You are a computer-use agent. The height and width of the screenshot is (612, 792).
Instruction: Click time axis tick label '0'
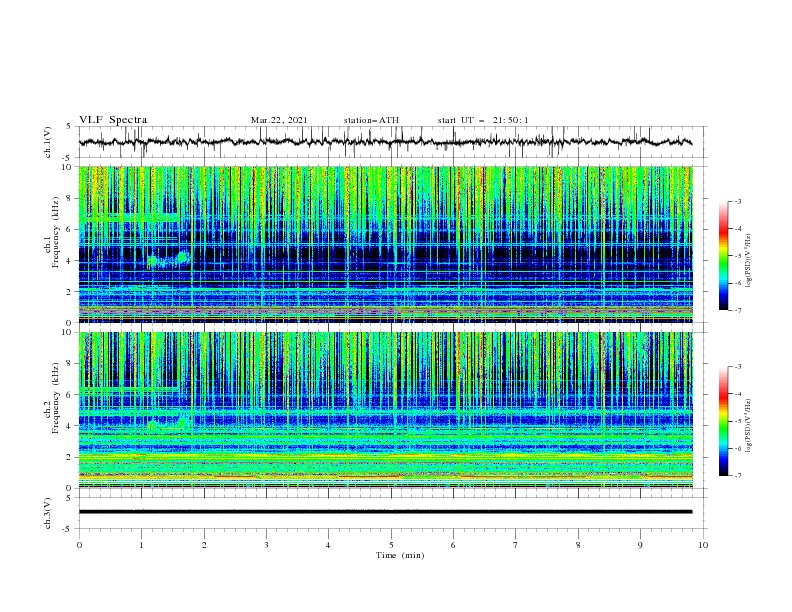(79, 545)
